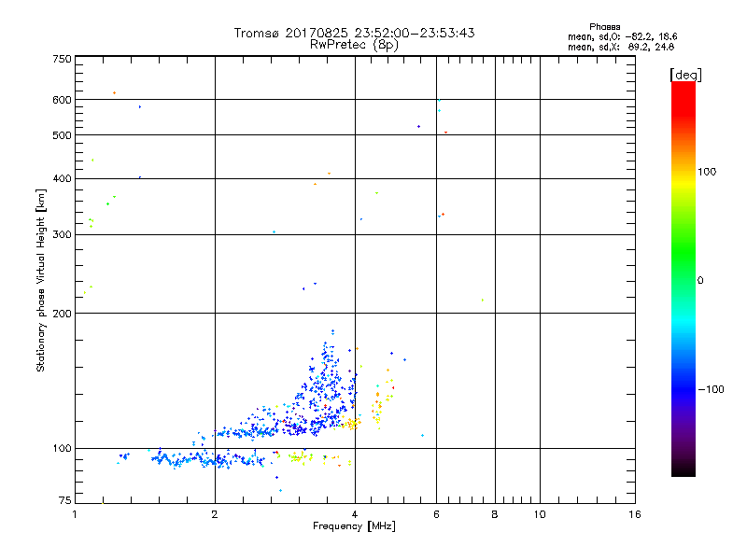747x560 pixels.
Task: Click the y-axis '400' tick label
Action: point(63,178)
